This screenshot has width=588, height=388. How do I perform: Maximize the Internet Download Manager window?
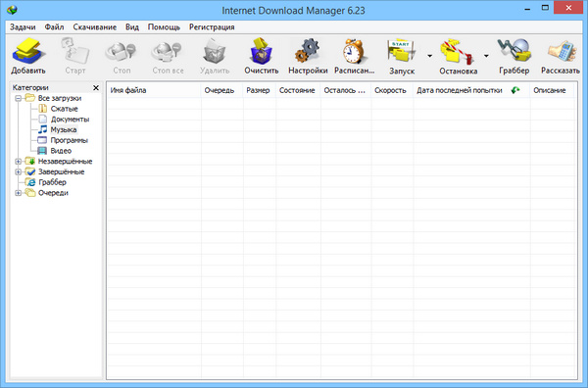pos(545,8)
